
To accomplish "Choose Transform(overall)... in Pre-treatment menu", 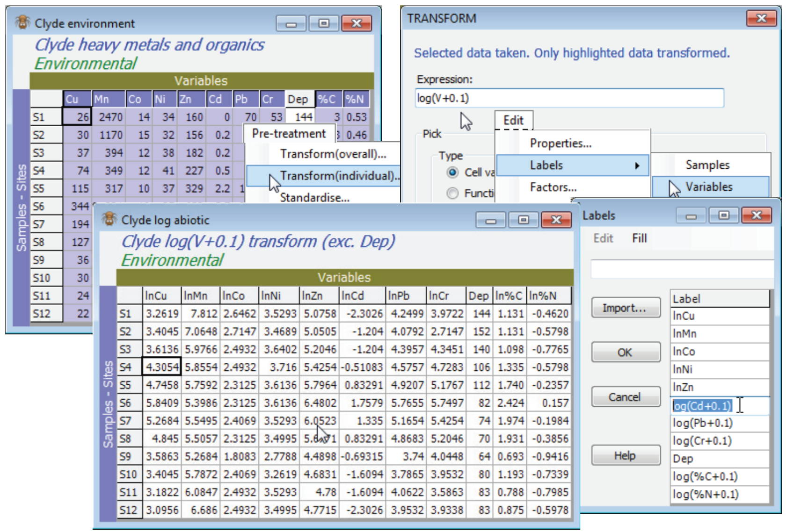I will [333, 154].
